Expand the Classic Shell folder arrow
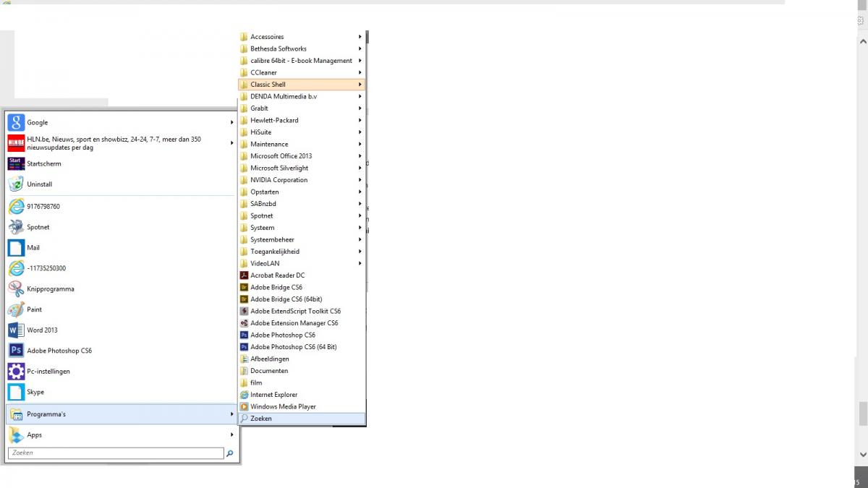 pos(359,85)
